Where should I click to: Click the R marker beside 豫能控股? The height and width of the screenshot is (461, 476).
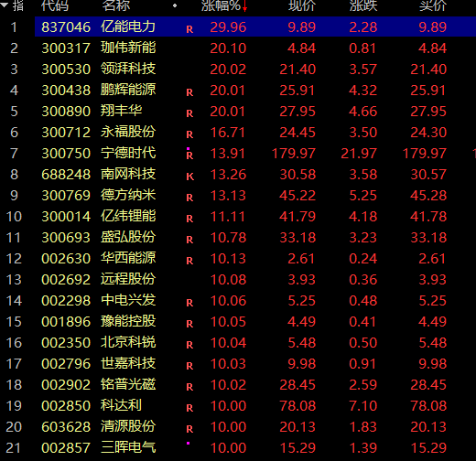(189, 324)
